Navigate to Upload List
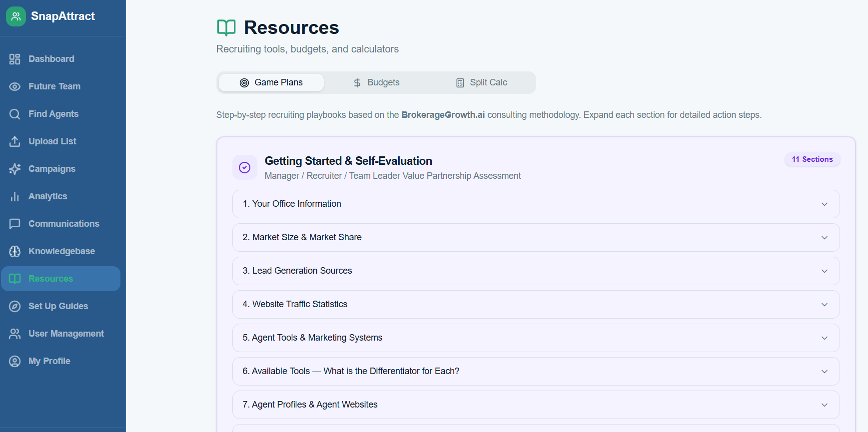This screenshot has height=432, width=868. pos(60,141)
